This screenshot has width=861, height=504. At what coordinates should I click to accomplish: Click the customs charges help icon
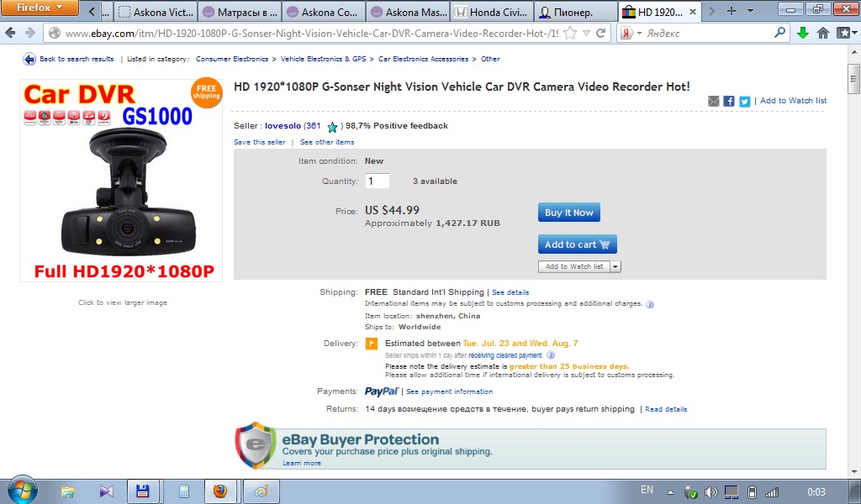tap(650, 304)
